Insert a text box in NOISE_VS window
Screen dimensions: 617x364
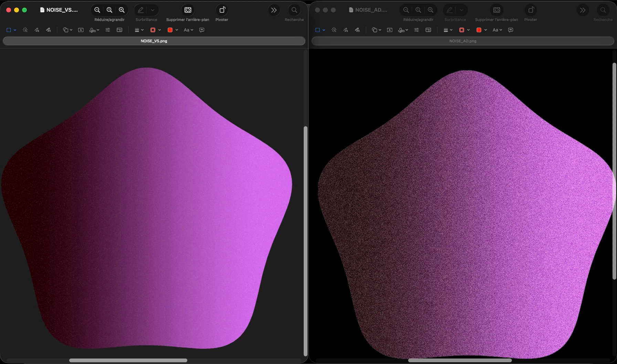(81, 30)
